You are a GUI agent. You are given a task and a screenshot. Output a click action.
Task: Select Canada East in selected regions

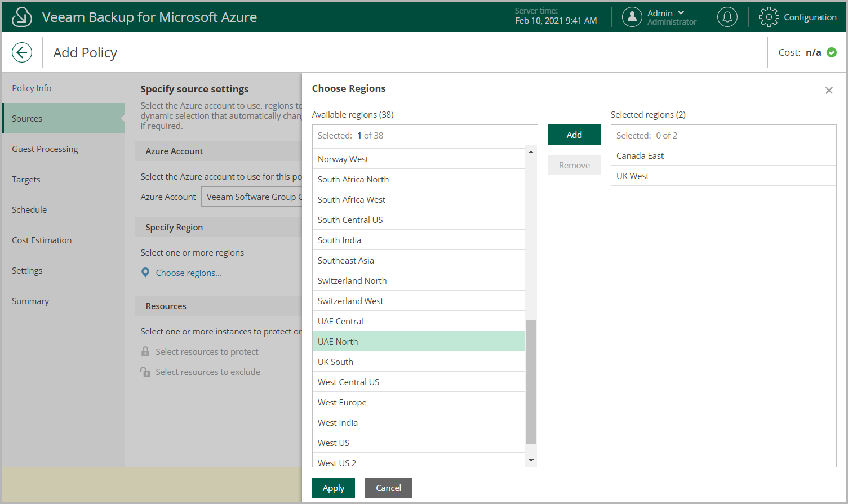(723, 155)
